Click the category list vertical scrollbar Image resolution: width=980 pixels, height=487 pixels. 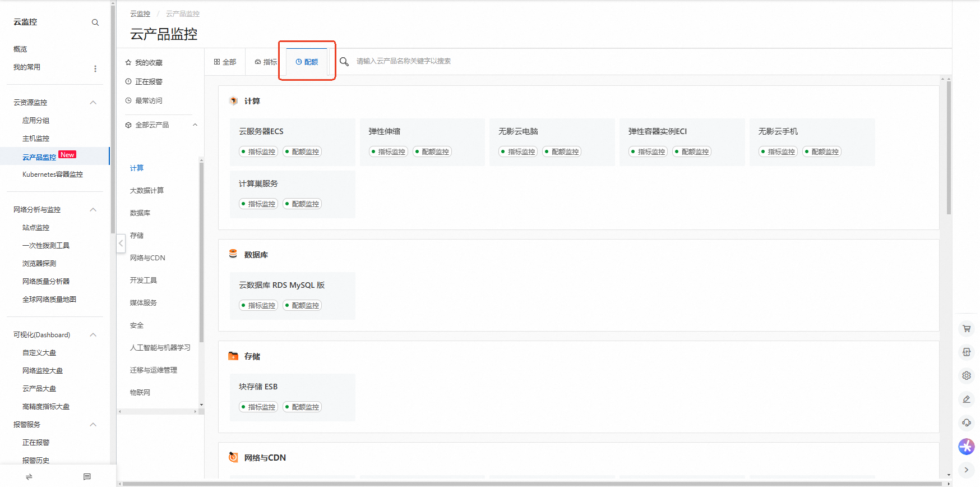[201, 252]
